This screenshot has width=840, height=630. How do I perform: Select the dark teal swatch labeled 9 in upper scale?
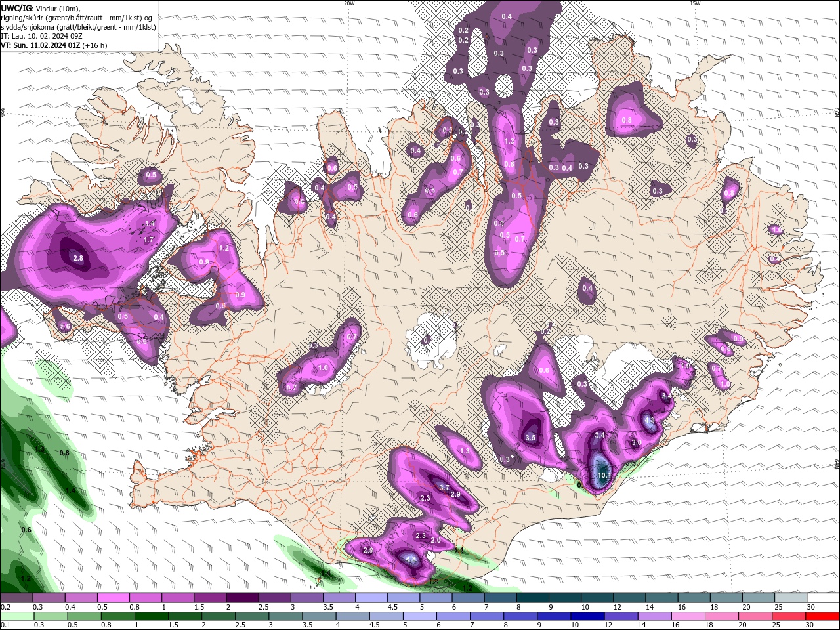[x=565, y=598]
